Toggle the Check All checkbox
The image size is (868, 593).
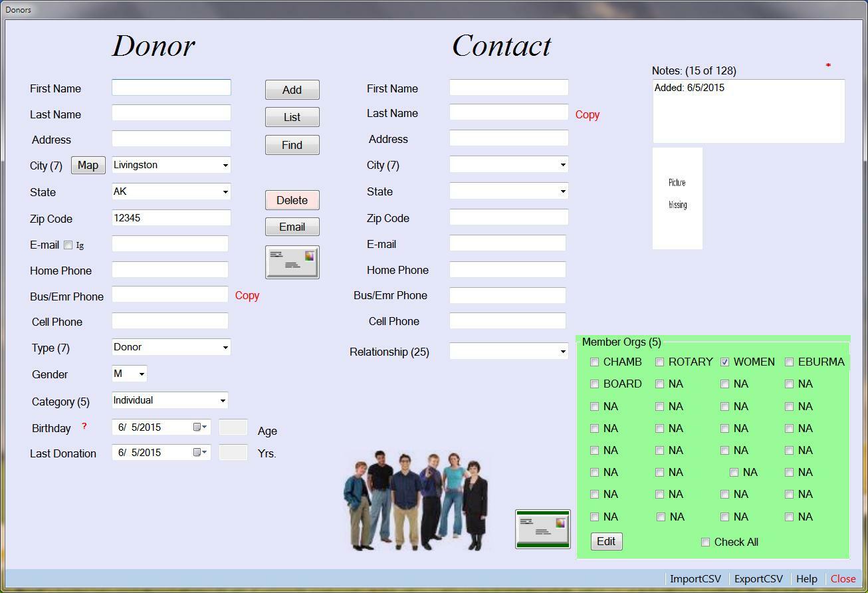point(706,542)
